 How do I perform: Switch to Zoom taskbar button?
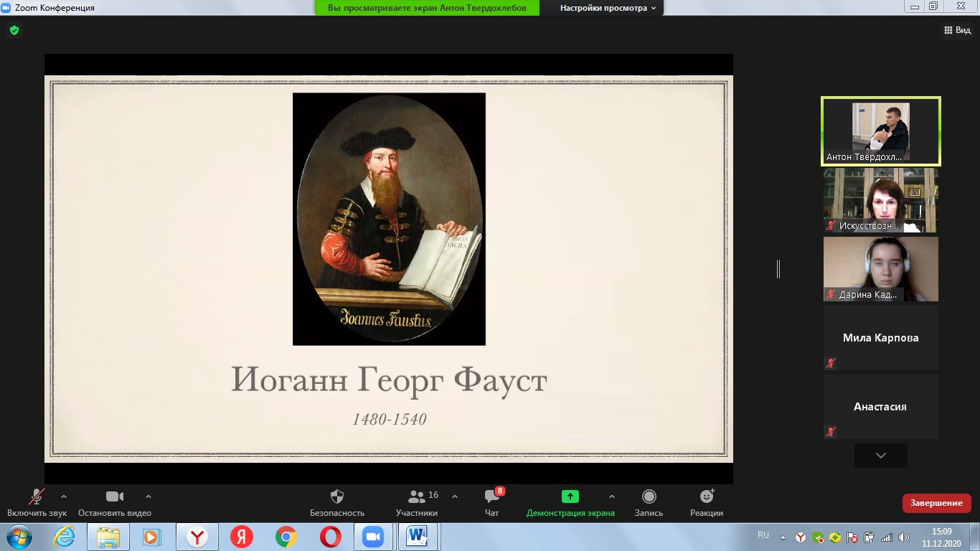tap(374, 537)
